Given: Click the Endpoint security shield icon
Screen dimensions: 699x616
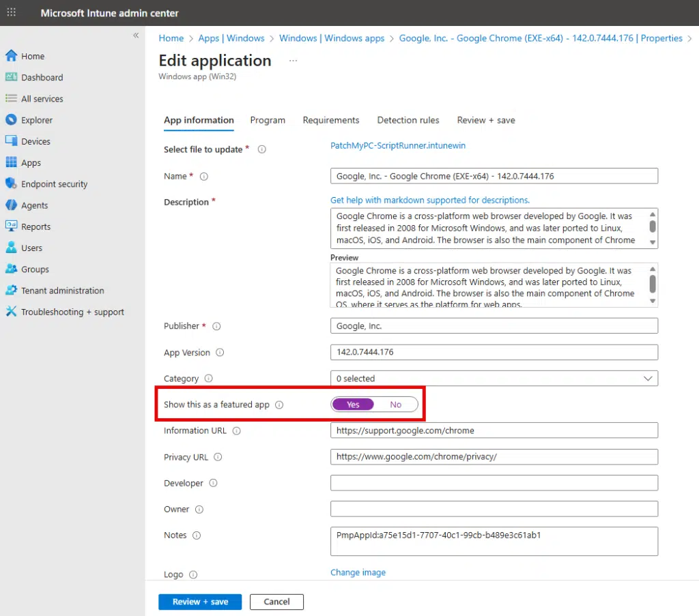Looking at the screenshot, I should point(11,184).
